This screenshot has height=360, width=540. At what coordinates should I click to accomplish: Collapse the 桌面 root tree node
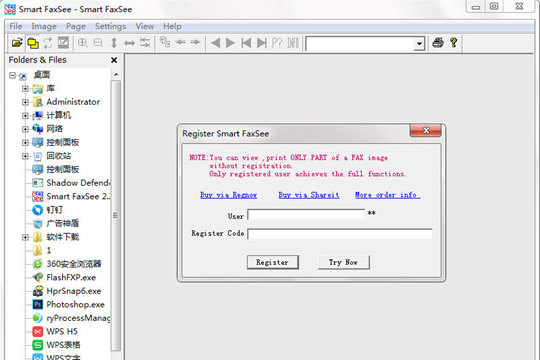12,75
